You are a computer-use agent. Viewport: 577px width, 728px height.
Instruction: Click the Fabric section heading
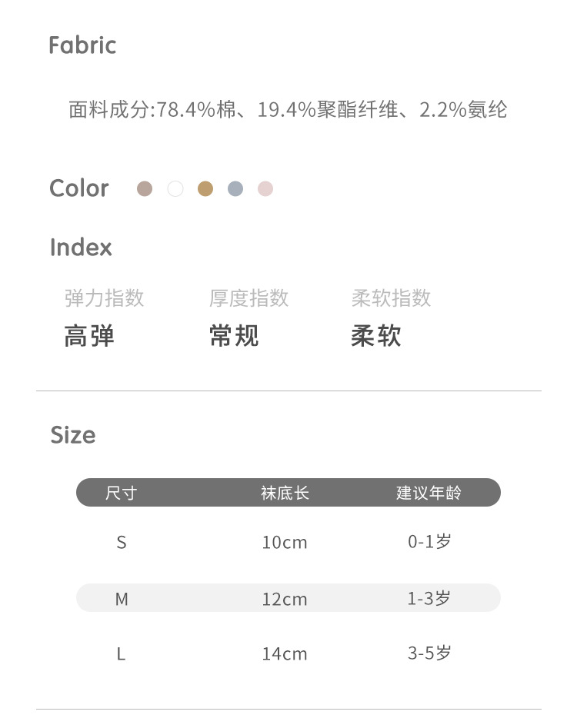(x=82, y=45)
